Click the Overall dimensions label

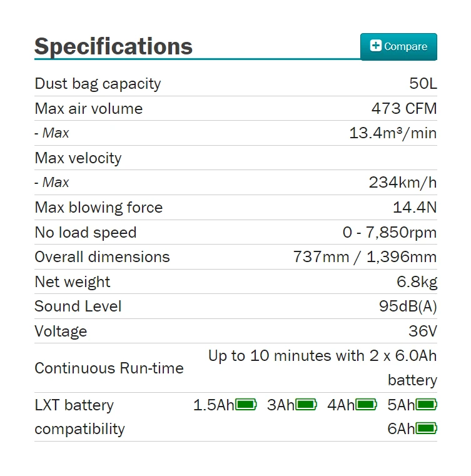(x=102, y=257)
